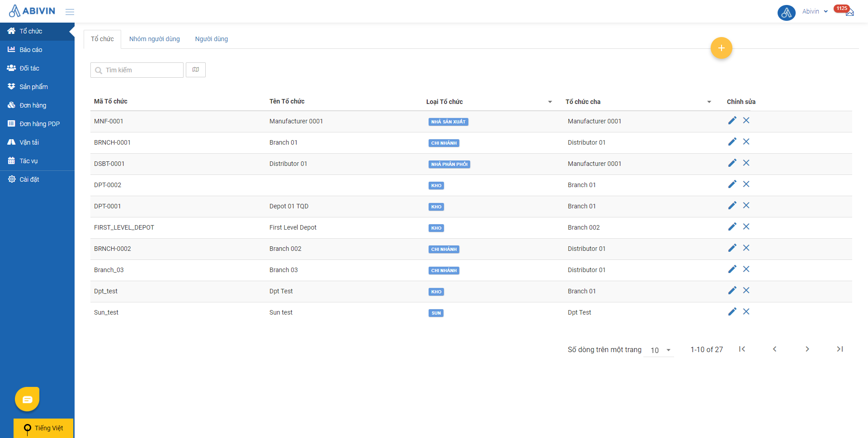Image resolution: width=868 pixels, height=438 pixels.
Task: Open the mail notifications icon showing 1125
Action: coord(849,12)
